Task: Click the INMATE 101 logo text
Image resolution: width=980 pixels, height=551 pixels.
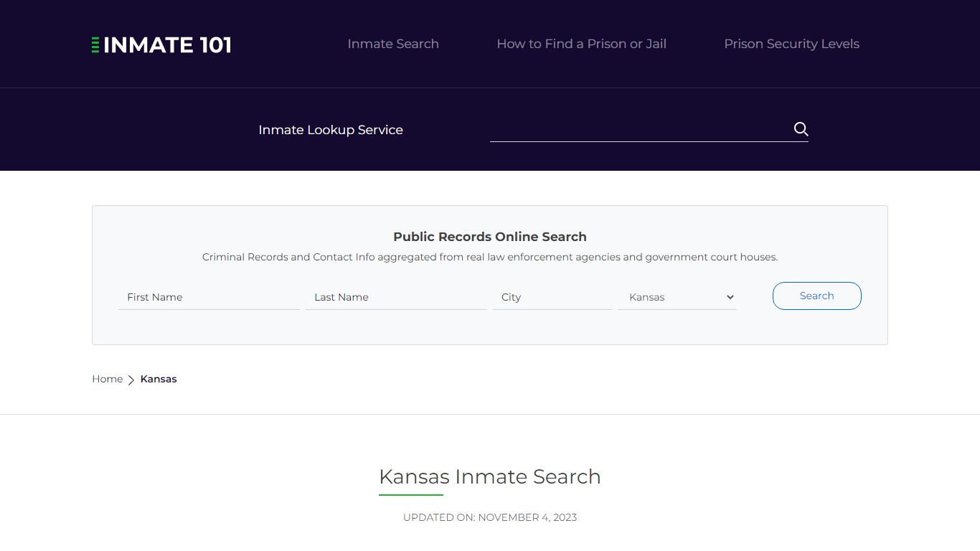Action: pos(167,45)
